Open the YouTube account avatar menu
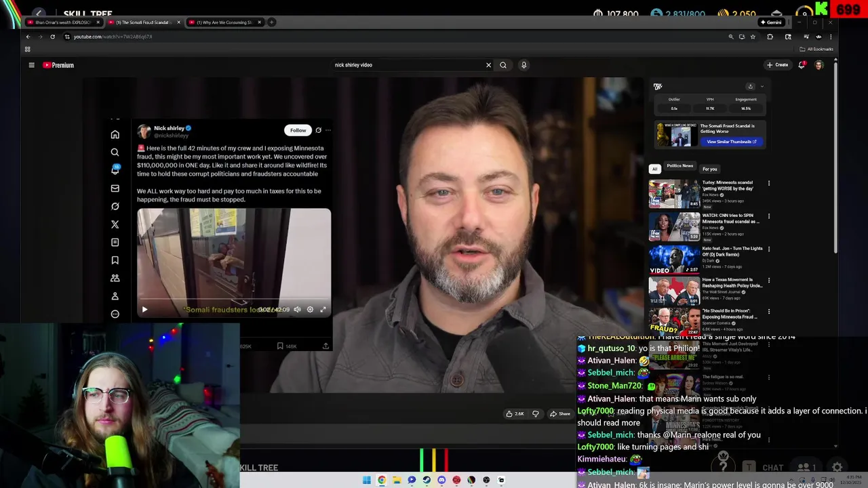Image resolution: width=868 pixels, height=488 pixels. tap(819, 65)
